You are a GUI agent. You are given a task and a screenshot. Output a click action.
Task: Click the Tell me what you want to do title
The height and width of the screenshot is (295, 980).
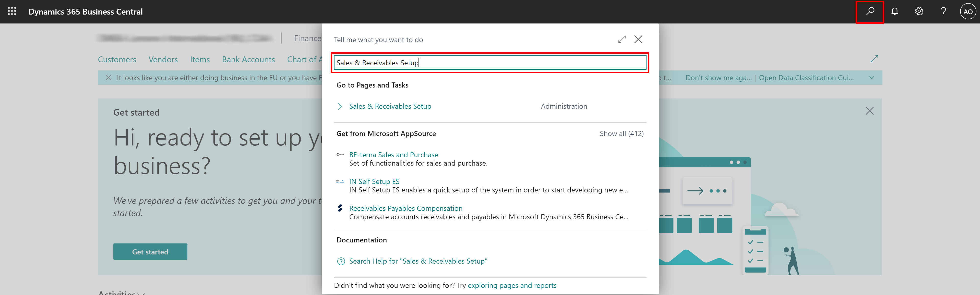pyautogui.click(x=378, y=40)
